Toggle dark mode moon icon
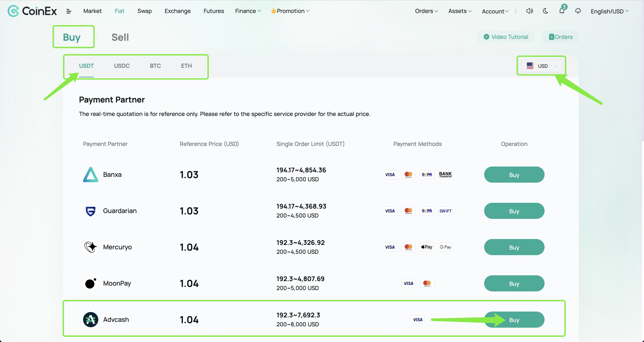Image resolution: width=644 pixels, height=342 pixels. pyautogui.click(x=545, y=11)
